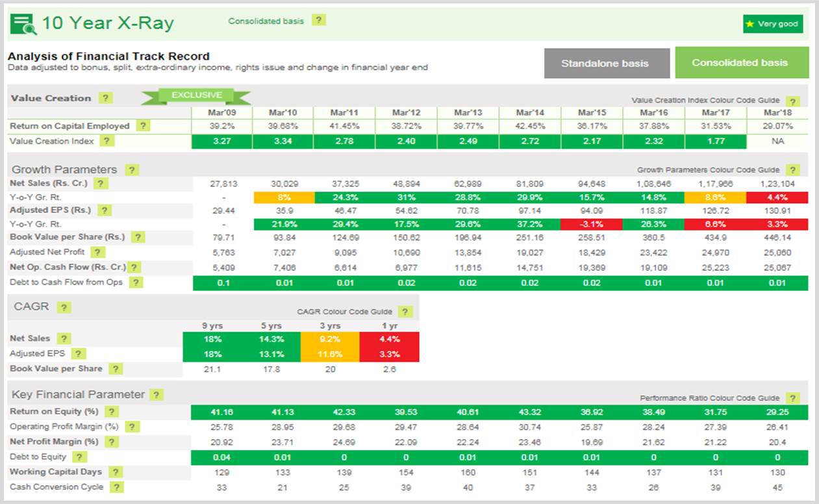This screenshot has height=504, width=819.
Task: Click help icon next to Working Capital Days
Action: tap(116, 472)
